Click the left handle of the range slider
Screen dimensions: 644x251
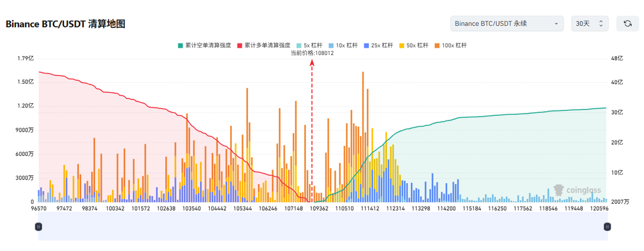click(x=38, y=227)
